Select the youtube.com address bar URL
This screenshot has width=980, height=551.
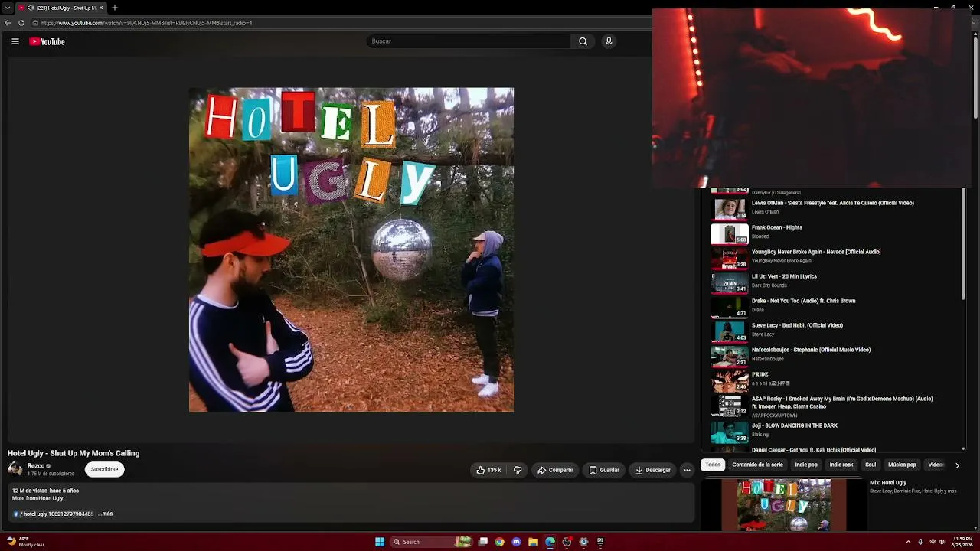(147, 23)
